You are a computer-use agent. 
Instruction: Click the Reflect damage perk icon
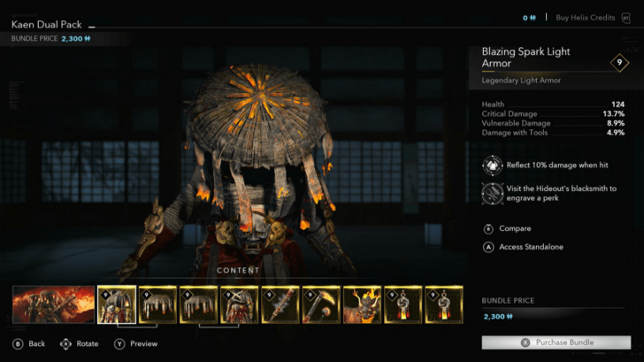(x=493, y=166)
